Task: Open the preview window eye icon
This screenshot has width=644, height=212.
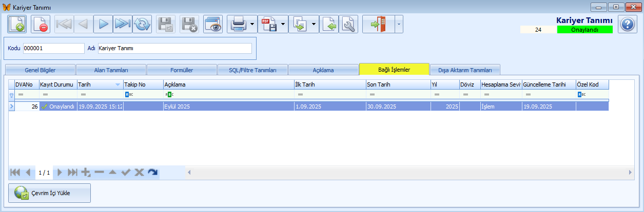Action: coord(212,24)
